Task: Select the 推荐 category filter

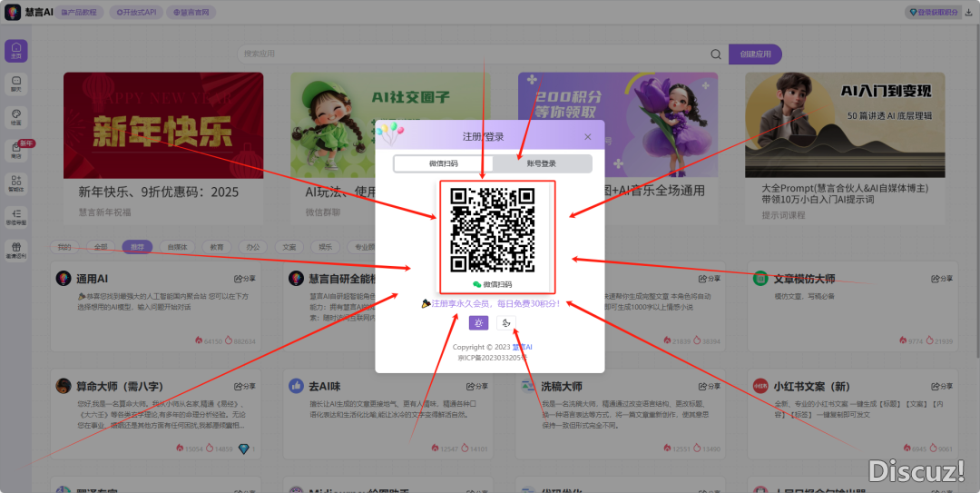Action: pyautogui.click(x=137, y=247)
